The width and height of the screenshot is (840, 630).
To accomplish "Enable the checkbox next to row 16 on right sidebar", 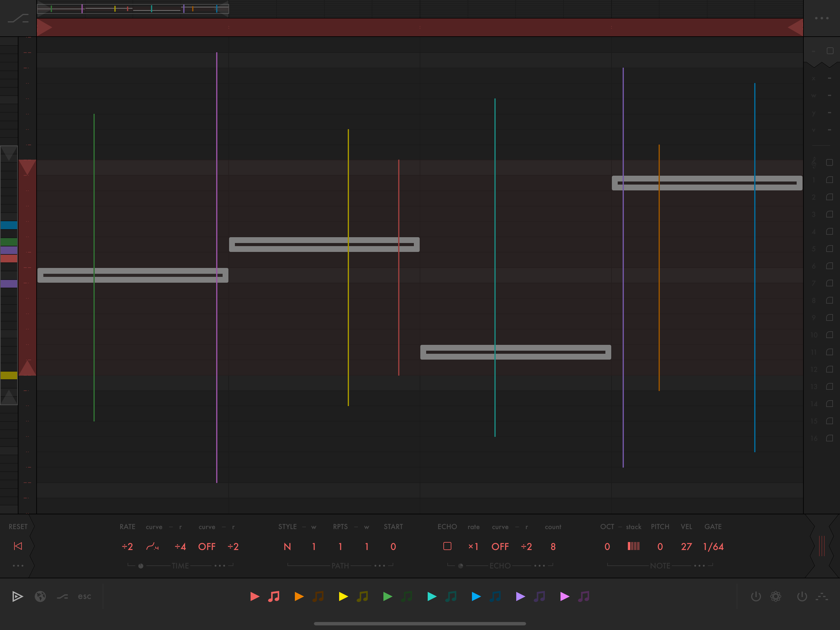I will pos(829,438).
